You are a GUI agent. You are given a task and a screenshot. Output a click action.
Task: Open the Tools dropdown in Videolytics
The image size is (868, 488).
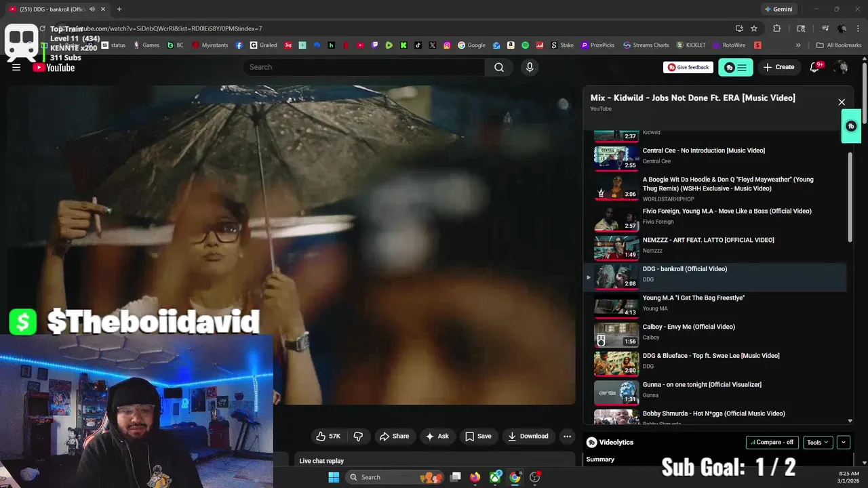tap(818, 443)
